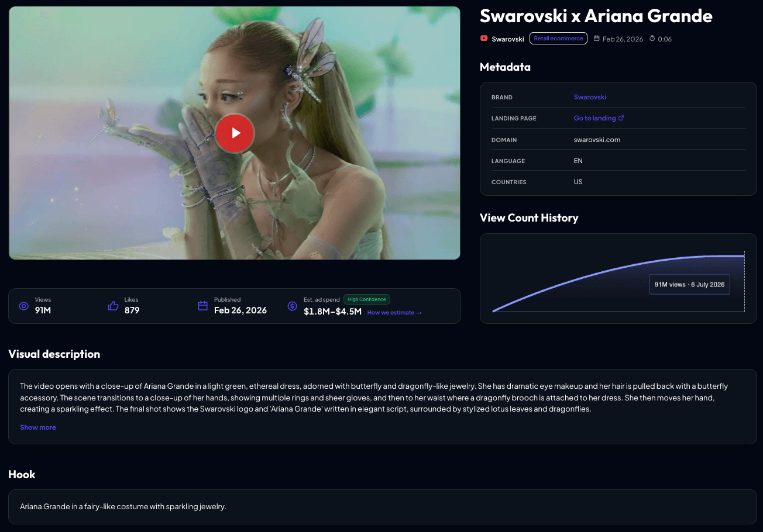Click the LANGUAGE label in Metadata
This screenshot has width=763, height=532.
[x=508, y=161]
